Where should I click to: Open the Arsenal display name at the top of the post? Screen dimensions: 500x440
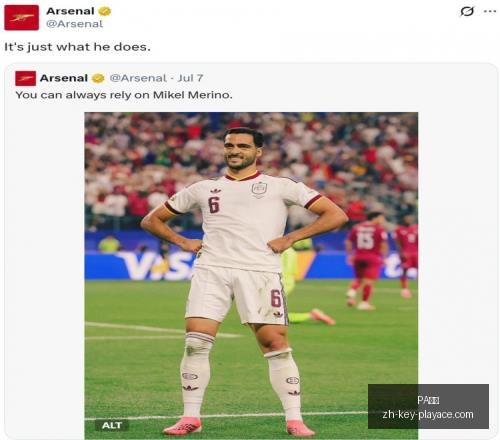tap(70, 11)
